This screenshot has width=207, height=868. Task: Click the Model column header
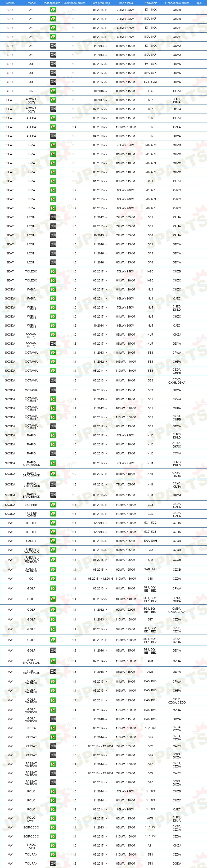coord(31,3)
